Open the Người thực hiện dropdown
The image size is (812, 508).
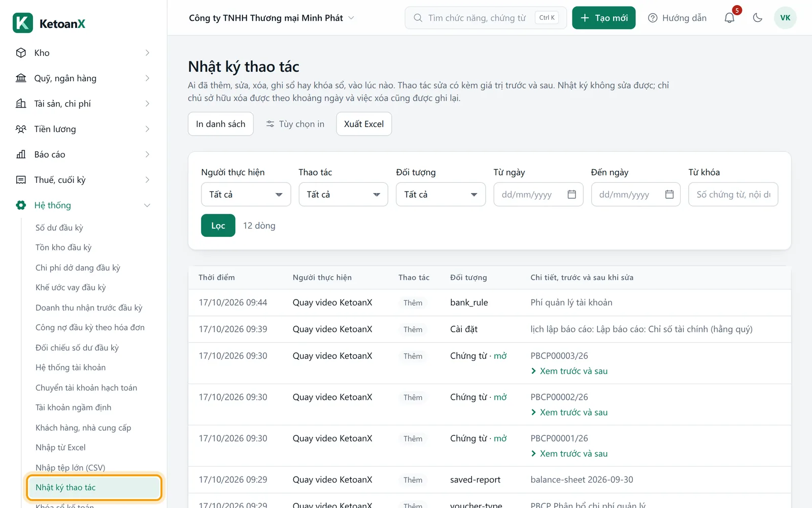point(246,195)
